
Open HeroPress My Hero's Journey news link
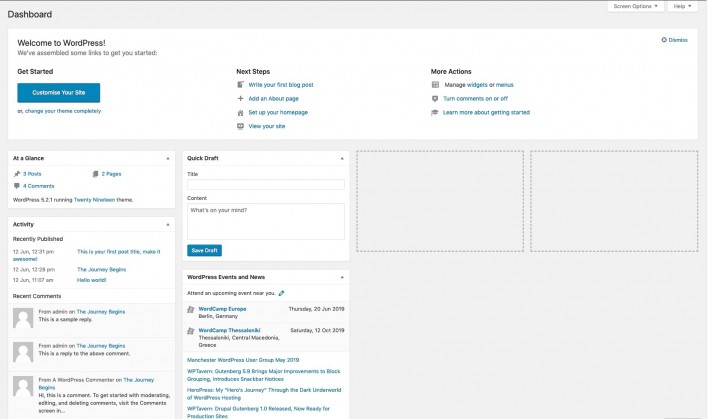(x=264, y=394)
